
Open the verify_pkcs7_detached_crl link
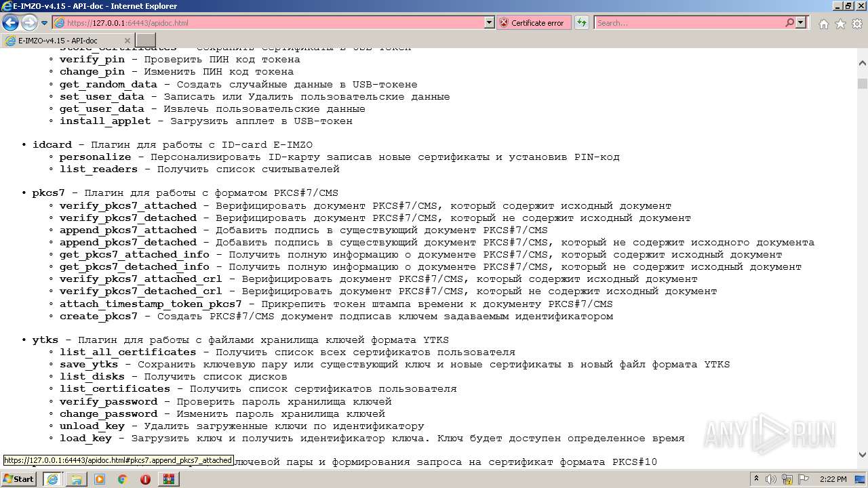(x=141, y=291)
